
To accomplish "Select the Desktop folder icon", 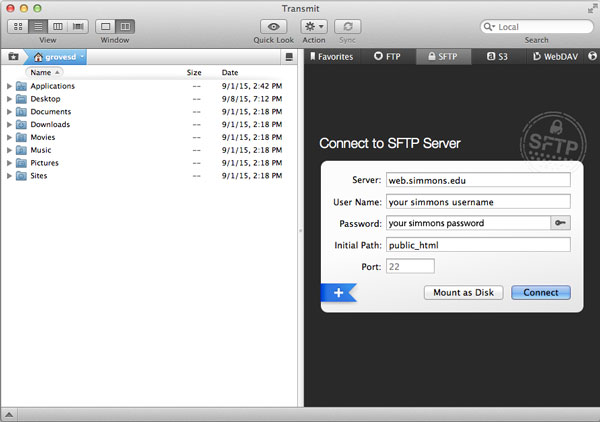I will (21, 99).
